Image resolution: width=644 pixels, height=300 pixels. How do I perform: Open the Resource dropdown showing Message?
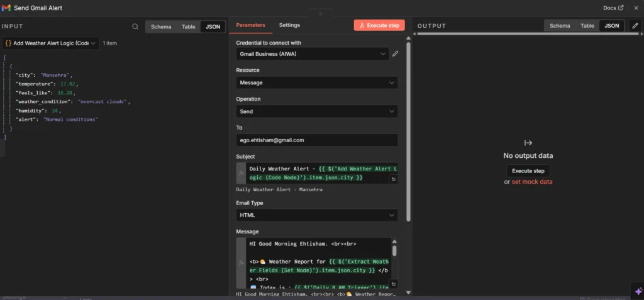click(316, 82)
